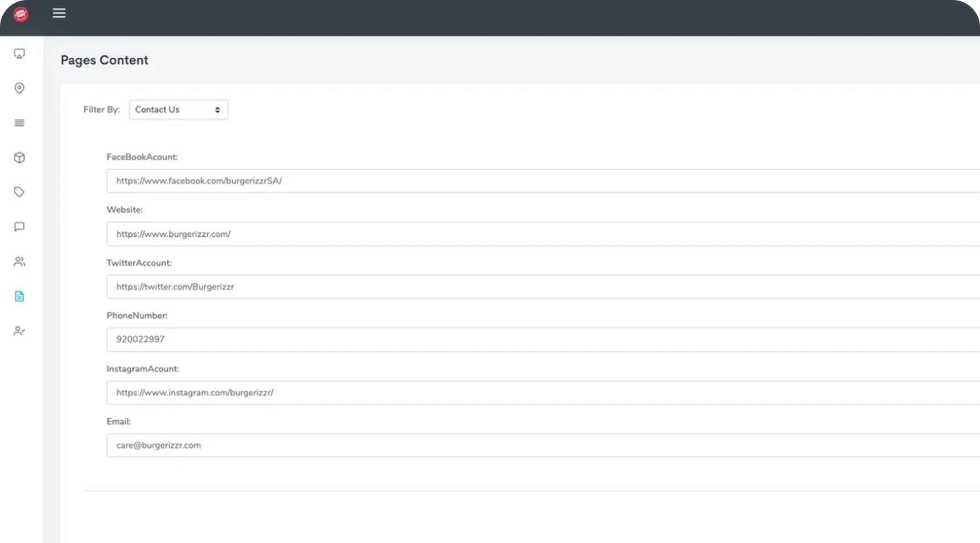Screen dimensions: 980x543
Task: Open the map pin locations icon
Action: [19, 88]
